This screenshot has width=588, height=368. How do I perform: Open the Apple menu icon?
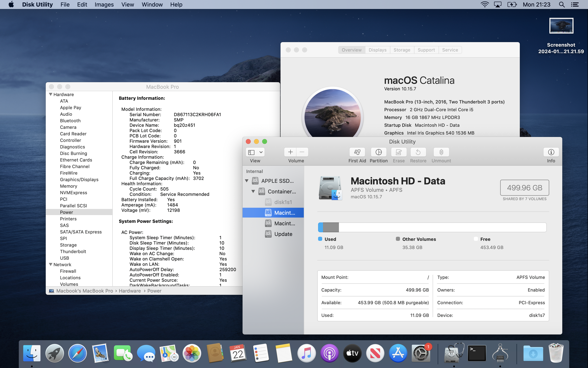11,4
